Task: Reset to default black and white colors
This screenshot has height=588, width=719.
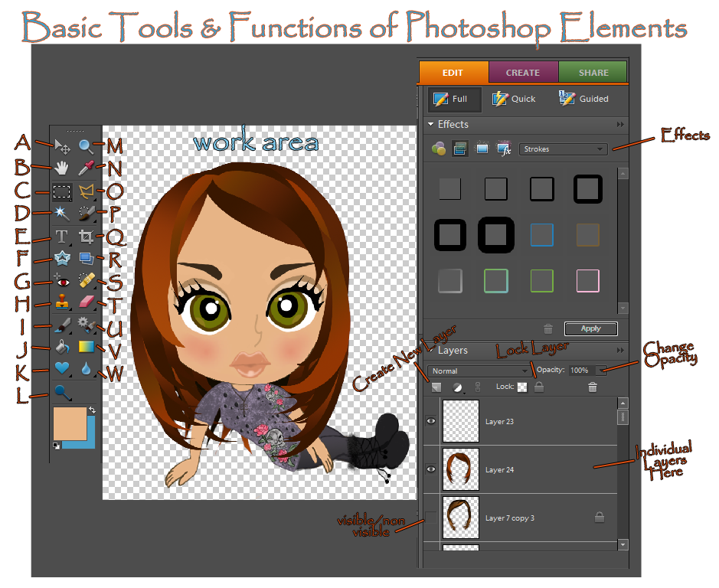Action: click(56, 446)
